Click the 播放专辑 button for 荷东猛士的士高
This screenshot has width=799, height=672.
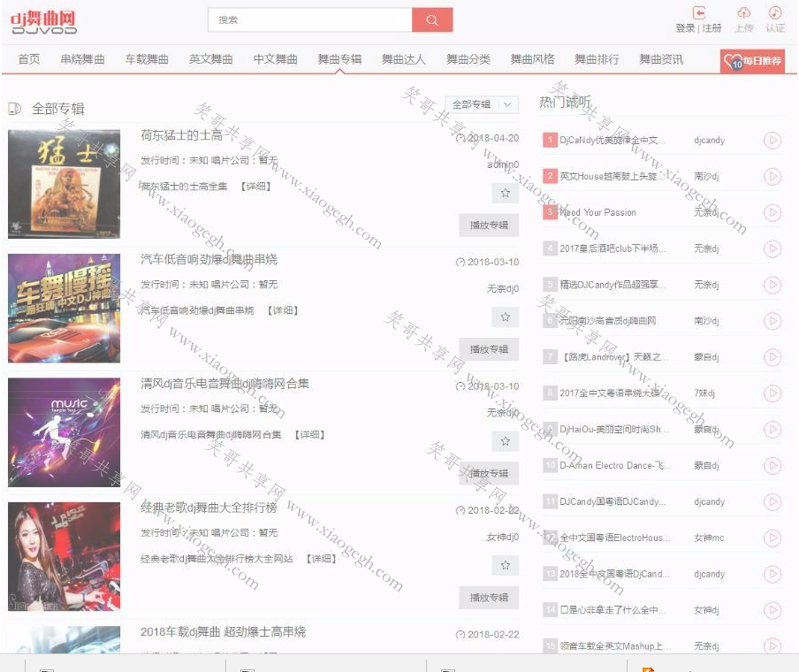coord(489,225)
